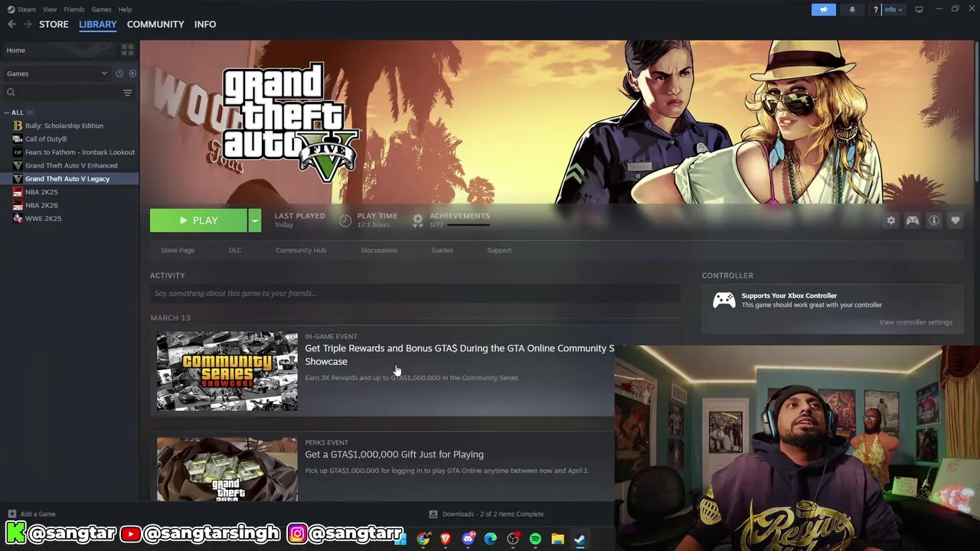This screenshot has height=551, width=980.
Task: Click the library search field
Action: tap(61, 93)
